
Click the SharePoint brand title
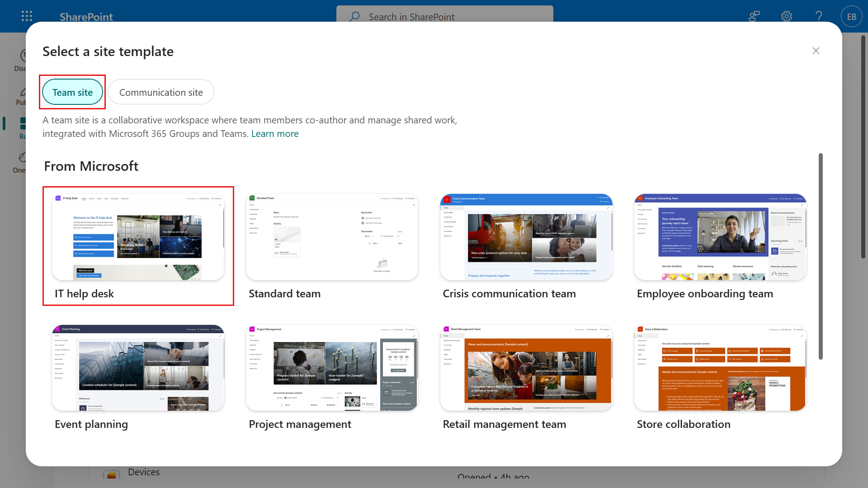86,17
